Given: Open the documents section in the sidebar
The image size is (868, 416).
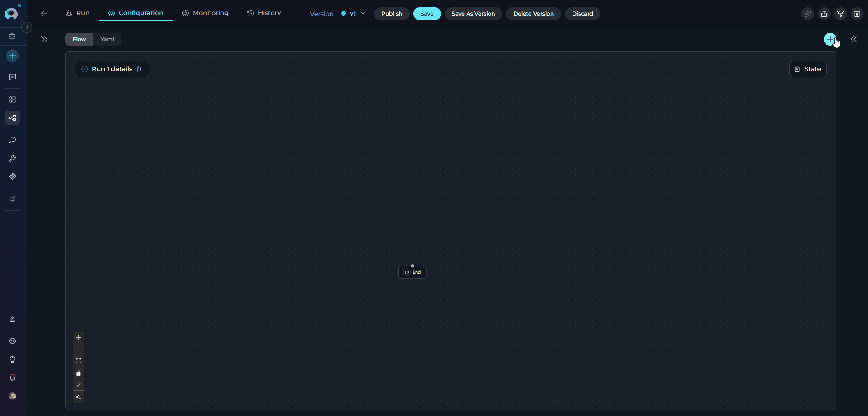Looking at the screenshot, I should [12, 199].
